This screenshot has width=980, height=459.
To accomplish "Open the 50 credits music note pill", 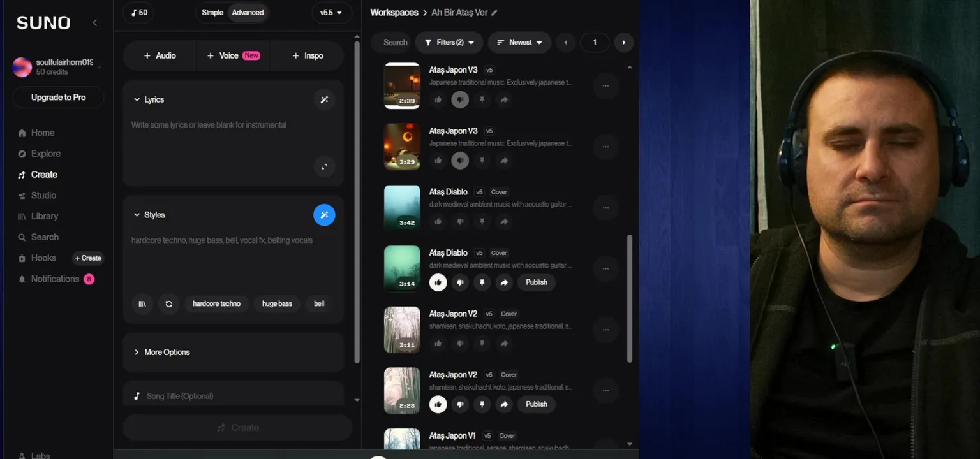I will point(139,13).
